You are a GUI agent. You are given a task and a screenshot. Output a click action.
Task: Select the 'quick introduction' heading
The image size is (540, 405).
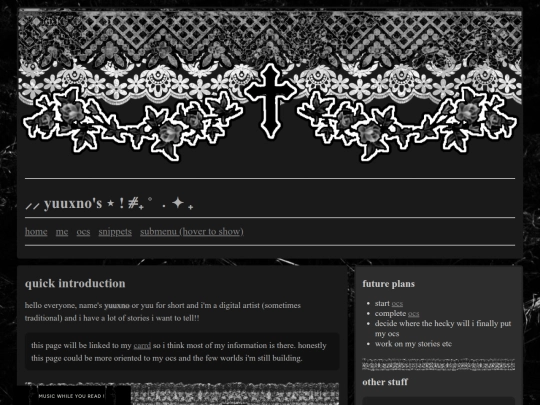(x=75, y=283)
